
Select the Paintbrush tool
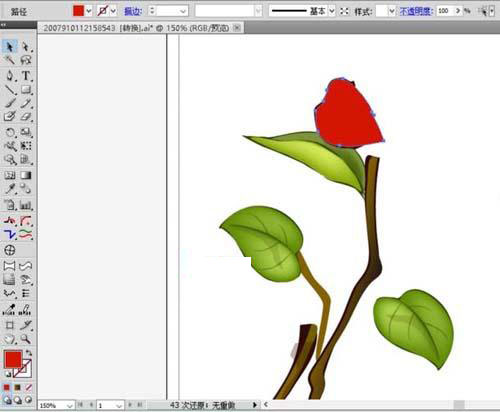coord(10,103)
